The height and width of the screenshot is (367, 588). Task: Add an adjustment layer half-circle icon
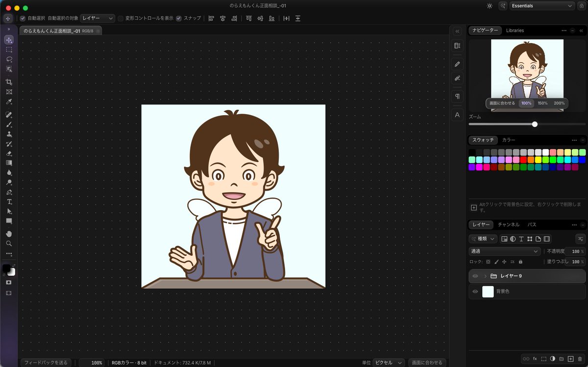[x=553, y=359]
